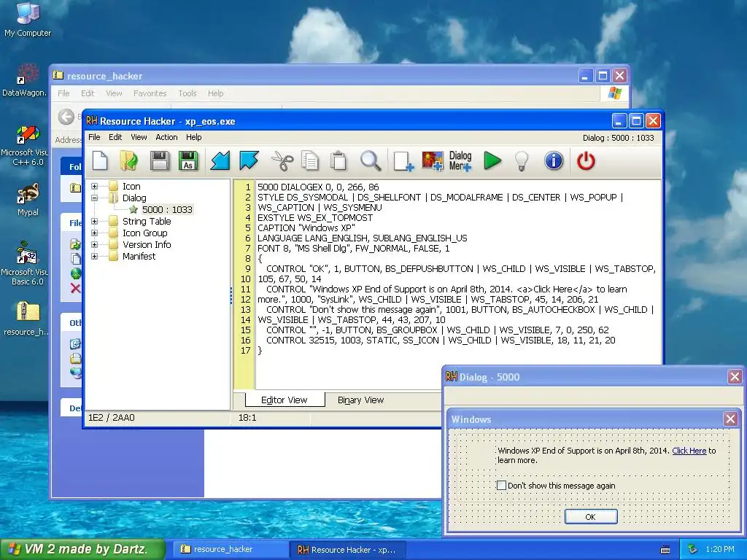Open Resource Hacker File menu
The width and height of the screenshot is (747, 560).
94,137
